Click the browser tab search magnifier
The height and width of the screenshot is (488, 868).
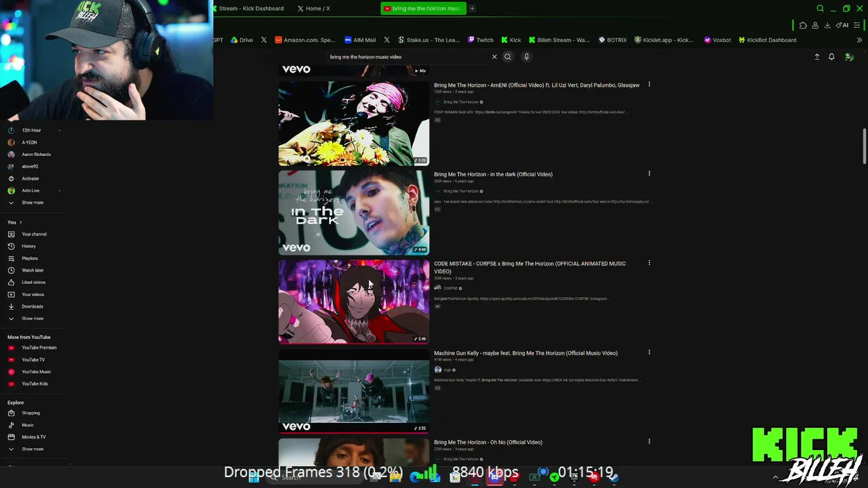(820, 9)
